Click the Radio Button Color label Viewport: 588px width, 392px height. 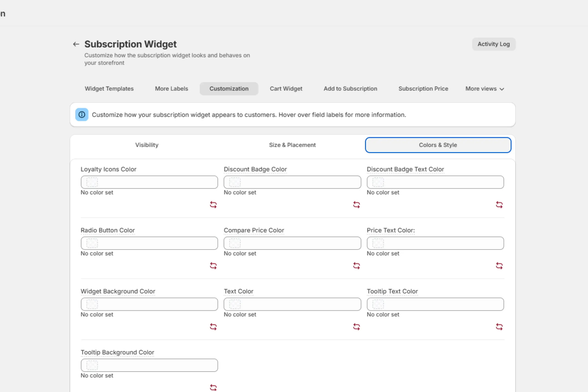pyautogui.click(x=108, y=230)
